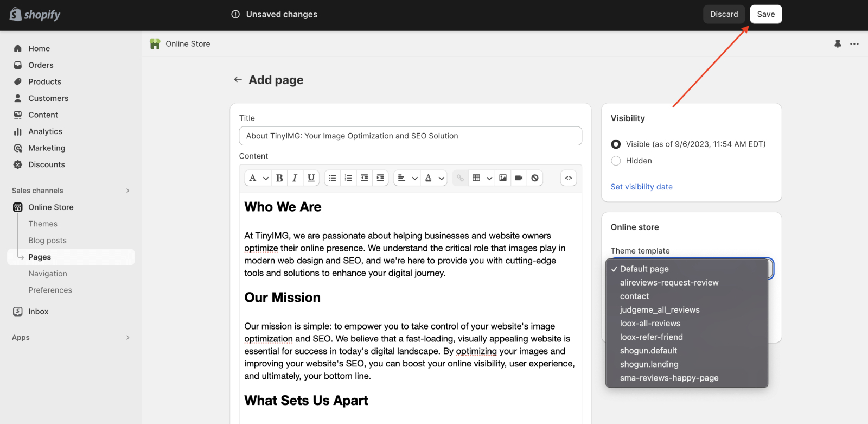This screenshot has height=424, width=868.
Task: Switch to HTML source view
Action: tap(569, 178)
